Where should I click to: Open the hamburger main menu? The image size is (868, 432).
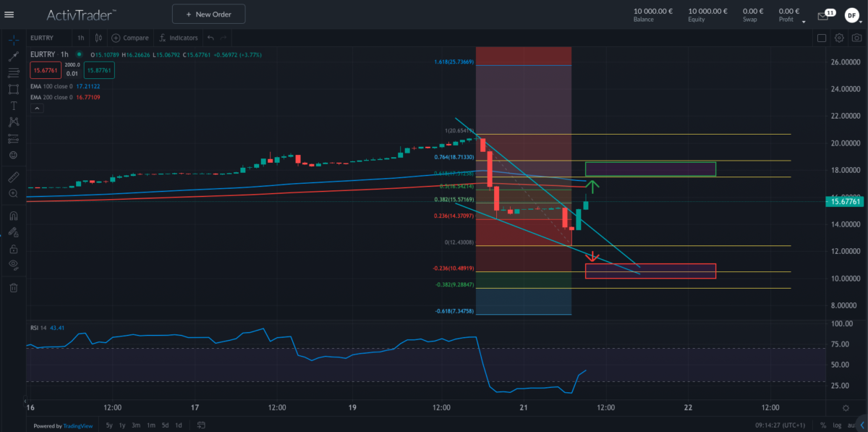pyautogui.click(x=9, y=14)
